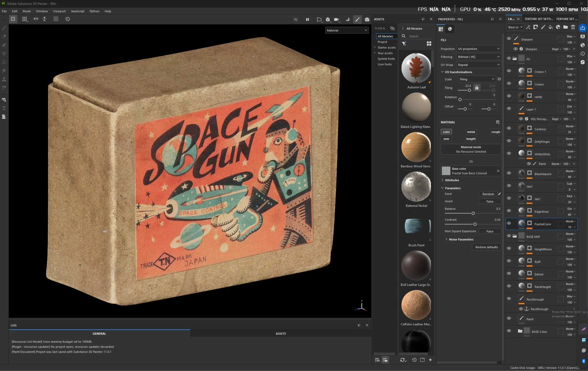
Task: Toggle Invert False button
Action: click(x=490, y=202)
